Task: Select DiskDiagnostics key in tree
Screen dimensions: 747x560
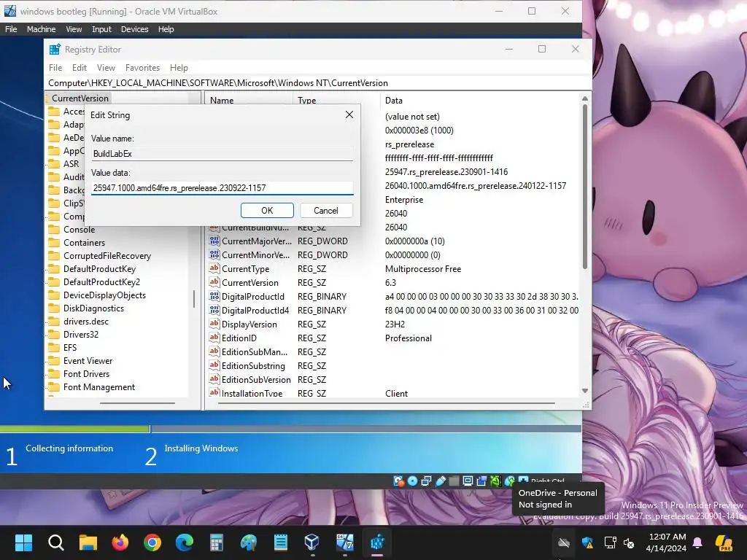Action: point(93,308)
